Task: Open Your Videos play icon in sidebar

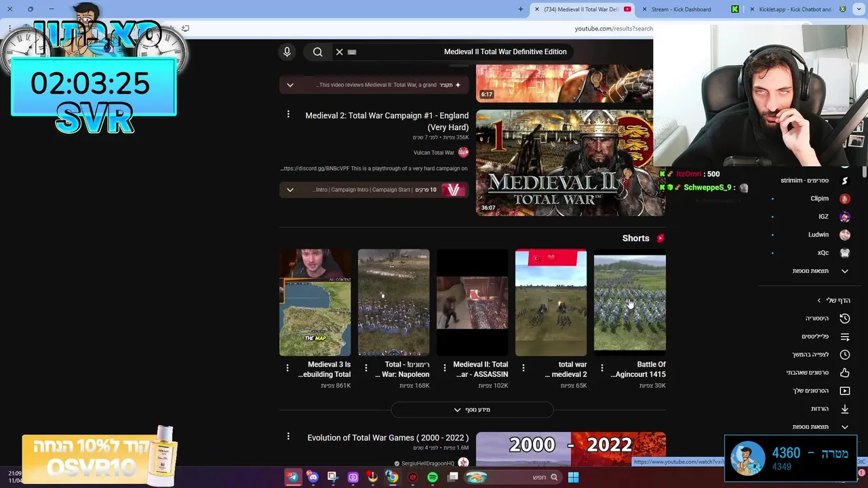Action: (845, 390)
